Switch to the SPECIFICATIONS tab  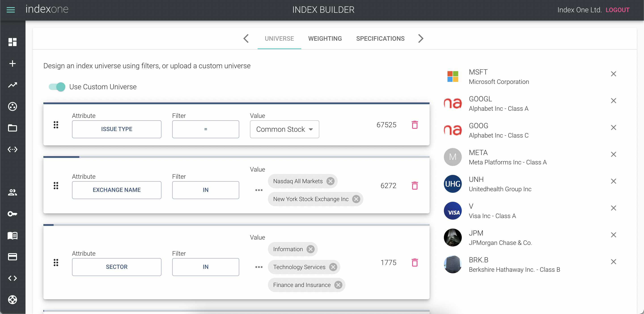[380, 38]
